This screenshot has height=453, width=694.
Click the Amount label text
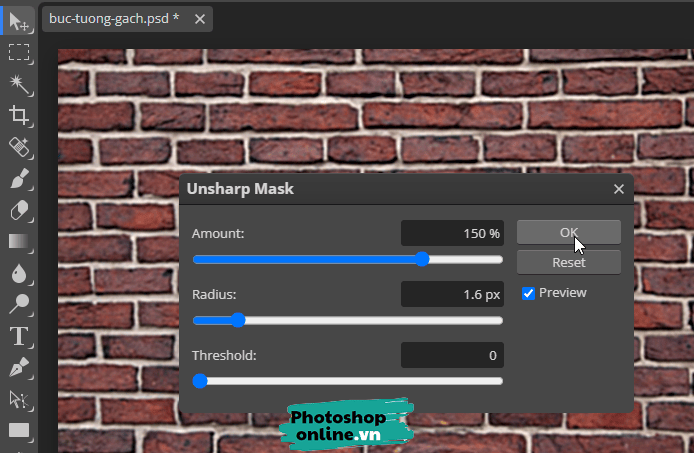click(x=218, y=233)
